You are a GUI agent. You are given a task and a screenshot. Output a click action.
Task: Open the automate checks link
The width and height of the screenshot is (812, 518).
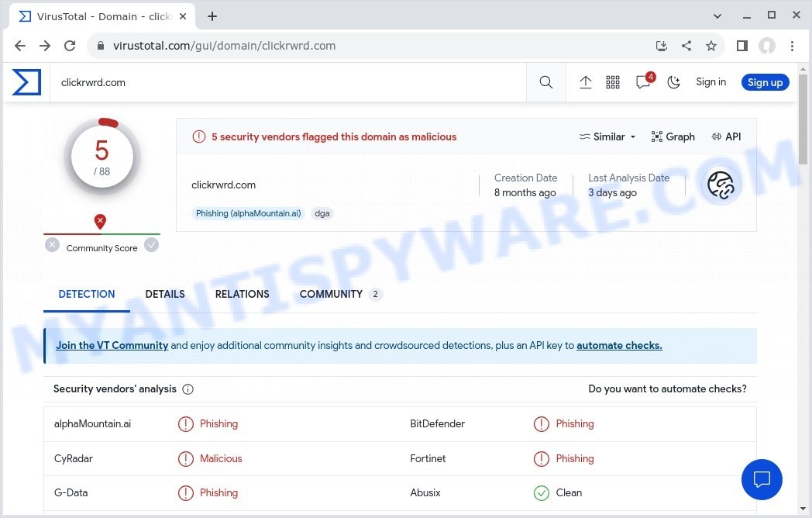click(619, 345)
